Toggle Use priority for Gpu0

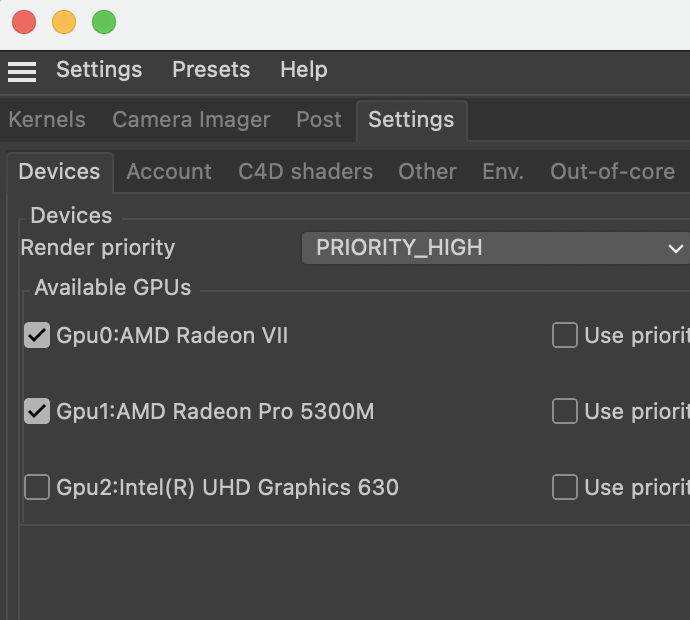tap(565, 336)
